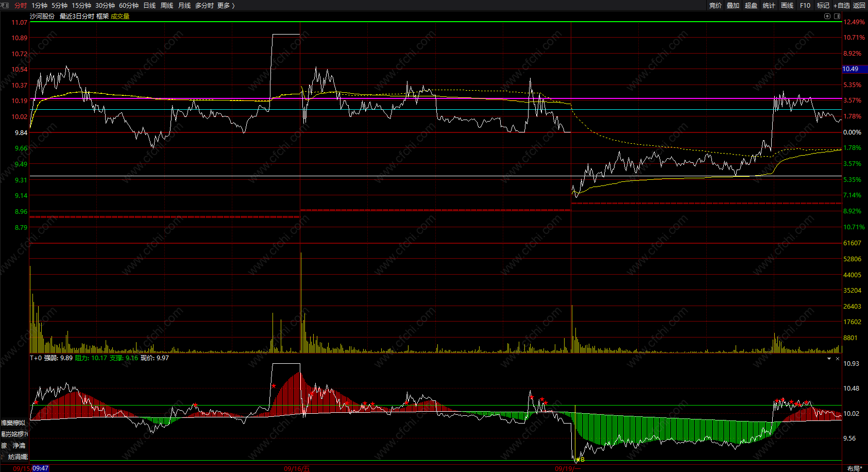Click the 12.49% percentage axis label

(x=854, y=22)
